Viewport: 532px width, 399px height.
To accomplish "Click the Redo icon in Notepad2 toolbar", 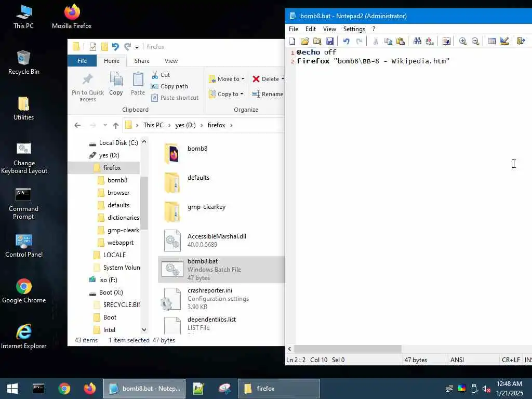I will pyautogui.click(x=359, y=42).
